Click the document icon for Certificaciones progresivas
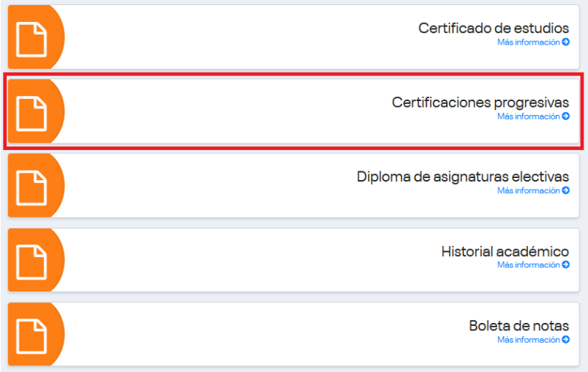Screen dimensions: 588x372 pyautogui.click(x=31, y=114)
